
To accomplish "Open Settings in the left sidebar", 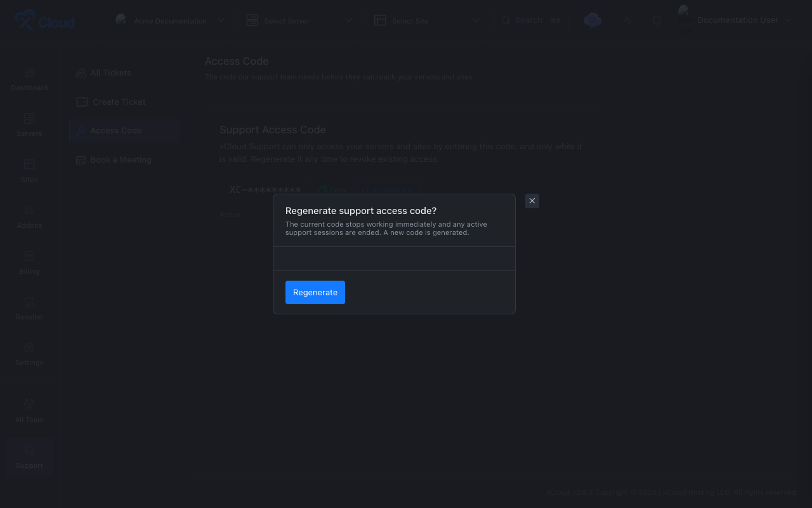I will point(29,355).
